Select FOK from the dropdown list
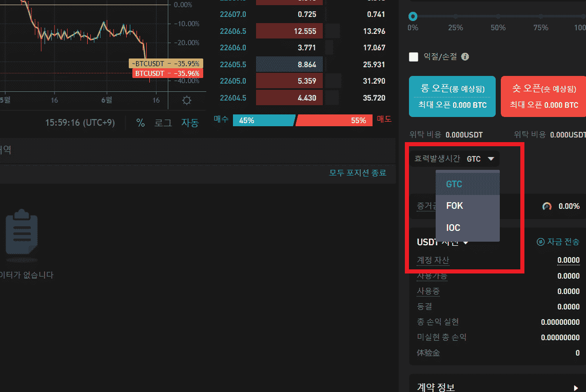This screenshot has height=392, width=586. (x=455, y=206)
